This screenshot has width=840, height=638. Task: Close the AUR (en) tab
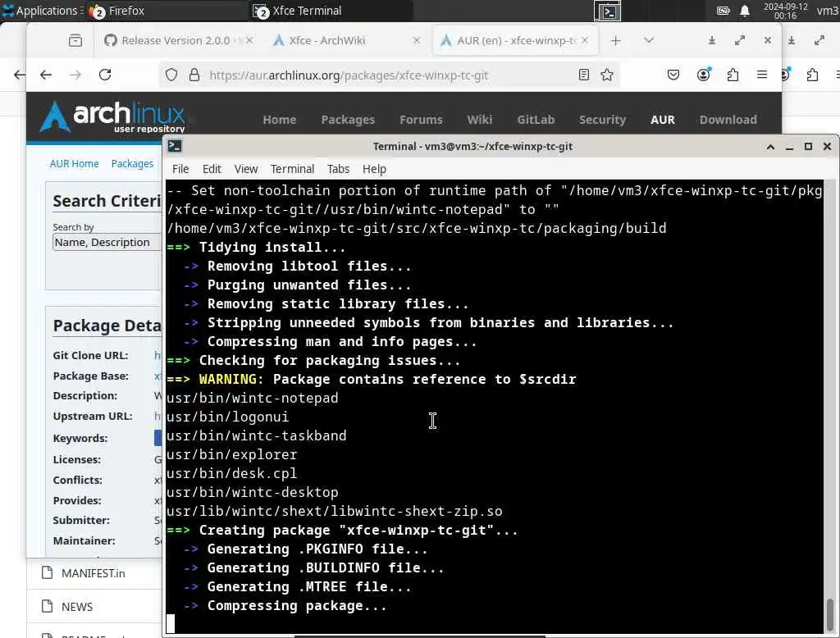(x=585, y=41)
